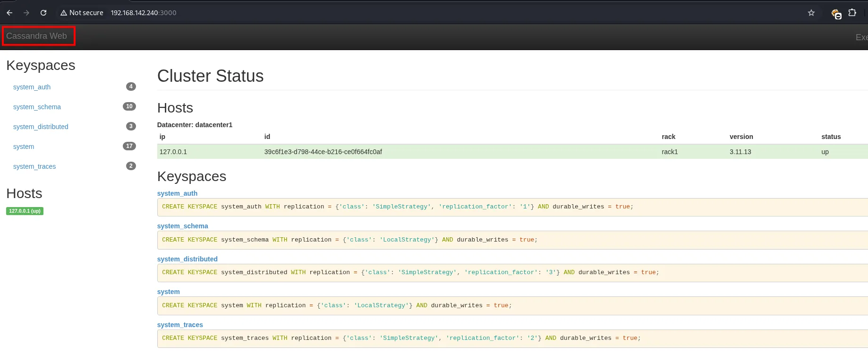
Task: Click the 3 badge beside system_distributed
Action: (131, 126)
